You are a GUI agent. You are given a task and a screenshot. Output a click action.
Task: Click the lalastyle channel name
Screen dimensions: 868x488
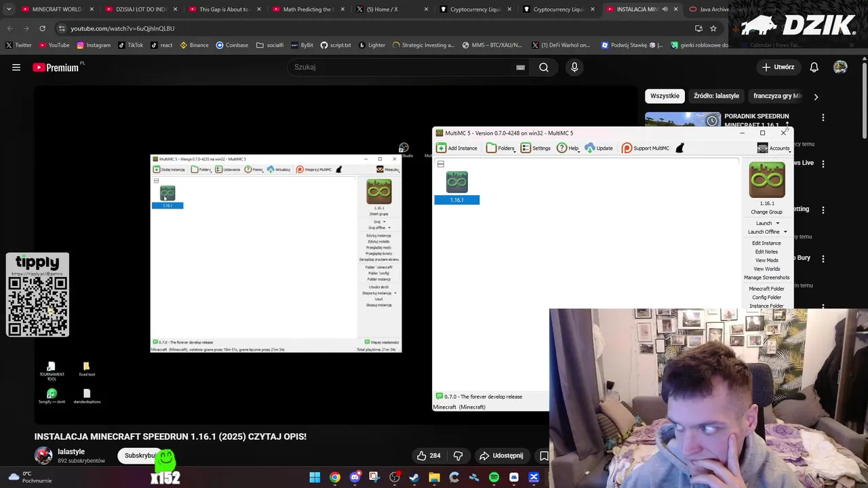tap(71, 451)
